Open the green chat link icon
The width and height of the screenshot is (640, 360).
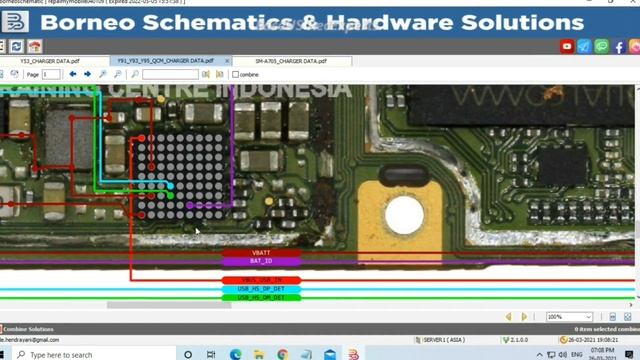tap(602, 47)
